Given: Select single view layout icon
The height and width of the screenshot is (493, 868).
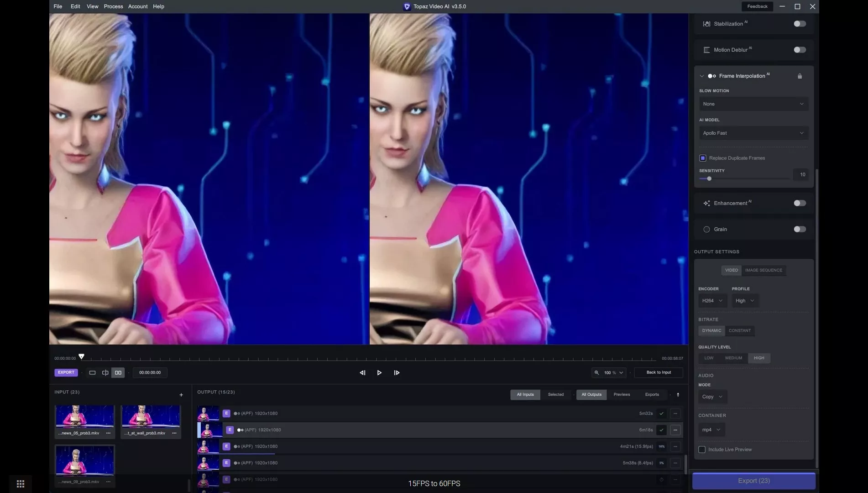Looking at the screenshot, I should pos(92,372).
